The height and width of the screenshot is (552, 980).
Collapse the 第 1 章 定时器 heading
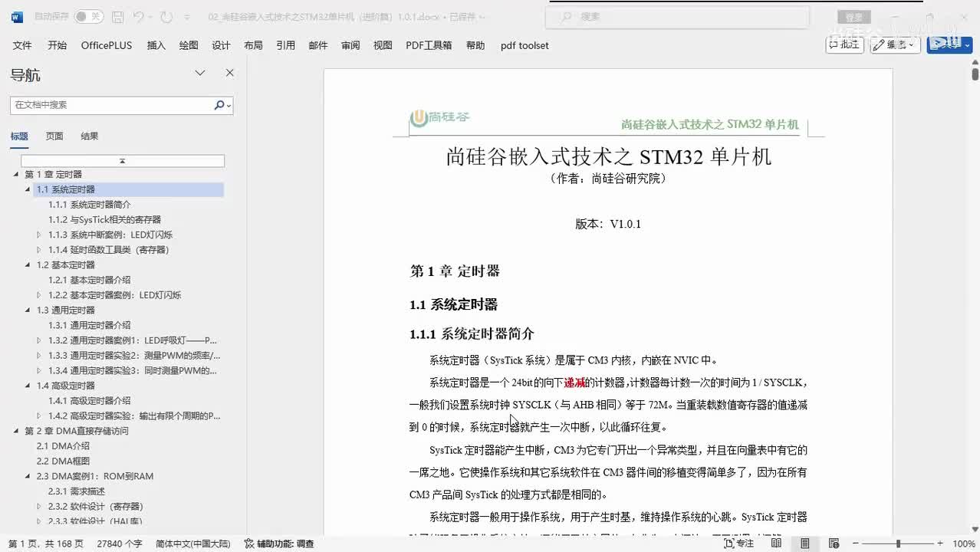coord(16,174)
